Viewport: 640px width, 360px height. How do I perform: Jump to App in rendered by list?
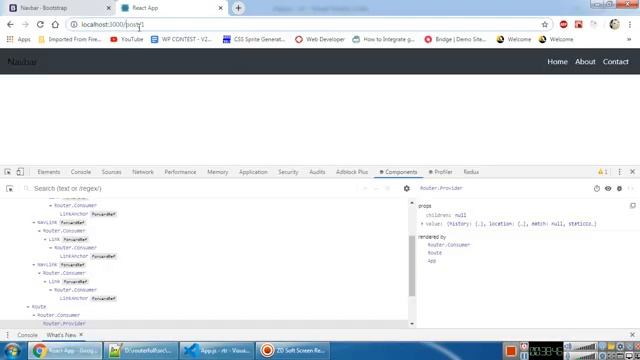tap(431, 261)
